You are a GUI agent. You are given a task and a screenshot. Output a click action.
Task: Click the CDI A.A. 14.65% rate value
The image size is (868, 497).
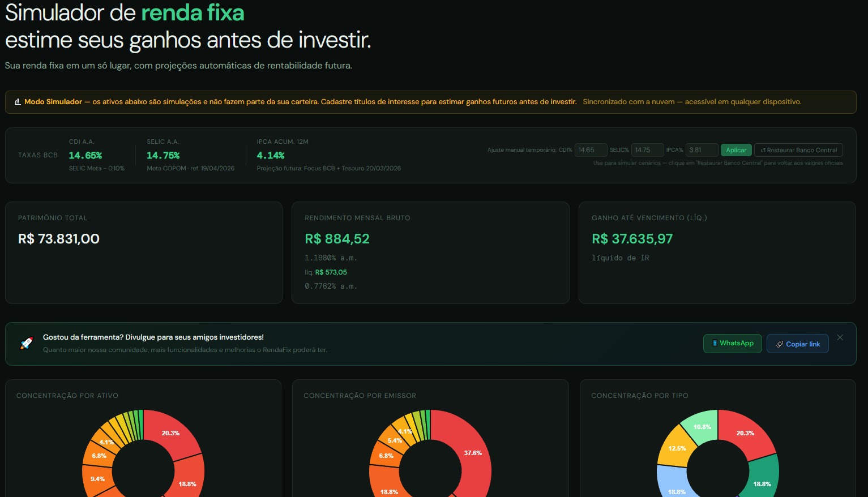pyautogui.click(x=85, y=156)
